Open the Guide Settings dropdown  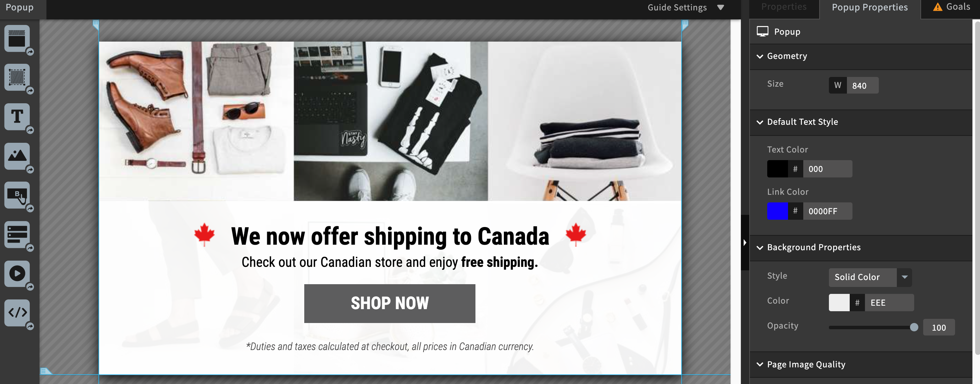pyautogui.click(x=685, y=7)
